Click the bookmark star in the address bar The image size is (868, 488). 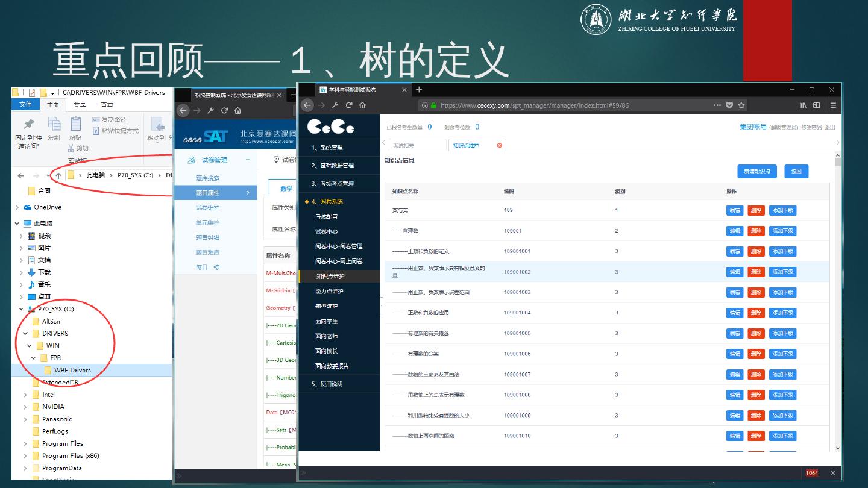pos(741,105)
